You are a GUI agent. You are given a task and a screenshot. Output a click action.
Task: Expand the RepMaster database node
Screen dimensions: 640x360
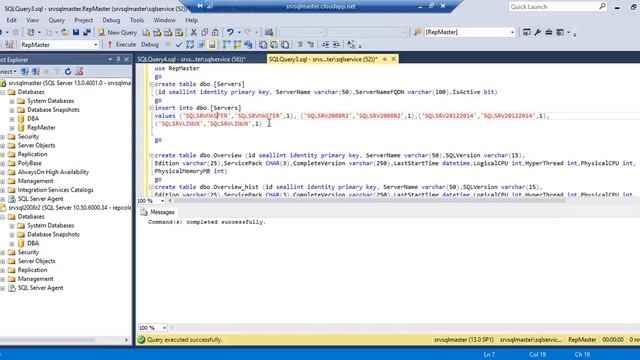pyautogui.click(x=12, y=128)
